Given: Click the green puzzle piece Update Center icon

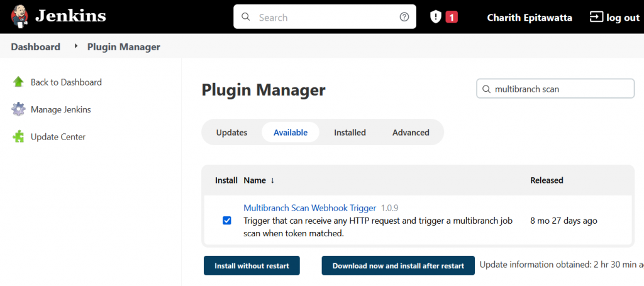Looking at the screenshot, I should click(x=18, y=136).
